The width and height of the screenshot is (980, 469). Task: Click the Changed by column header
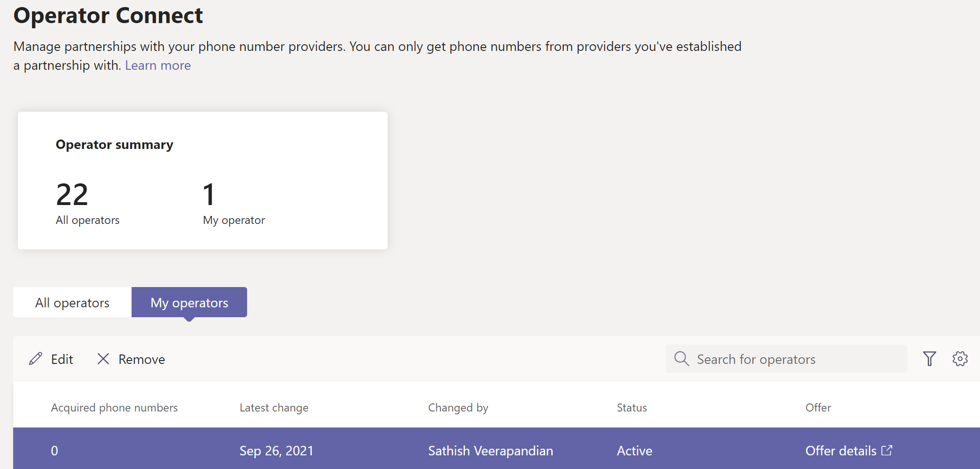tap(458, 408)
